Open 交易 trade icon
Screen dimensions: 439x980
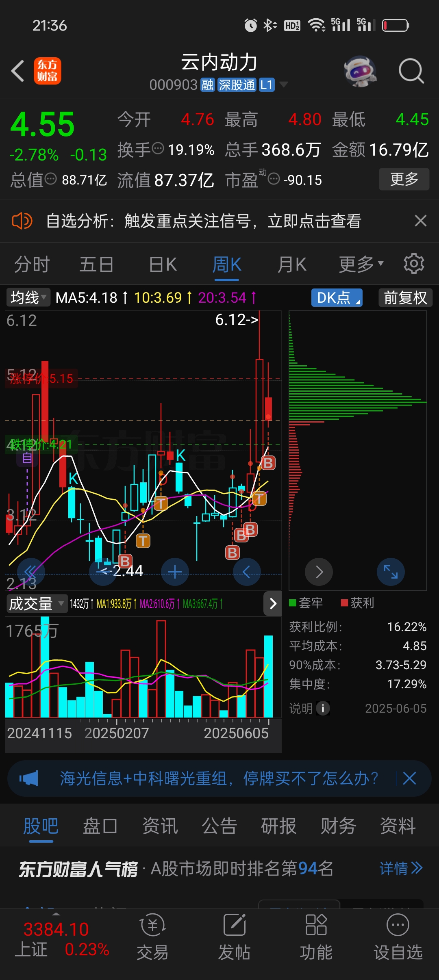pyautogui.click(x=152, y=937)
